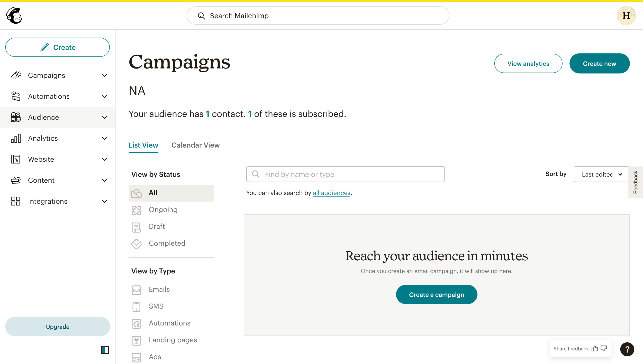Expand the Integrations sidebar chevron
The image size is (643, 364).
105,202
